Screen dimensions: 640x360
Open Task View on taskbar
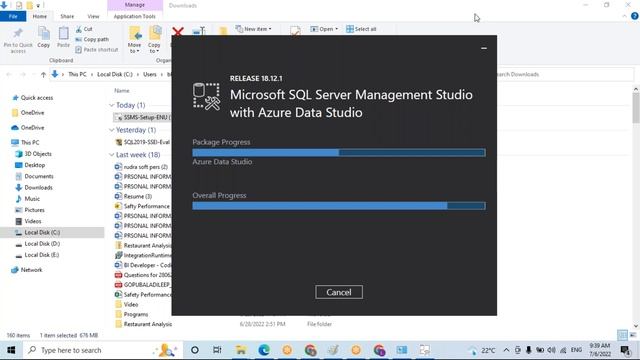217,350
